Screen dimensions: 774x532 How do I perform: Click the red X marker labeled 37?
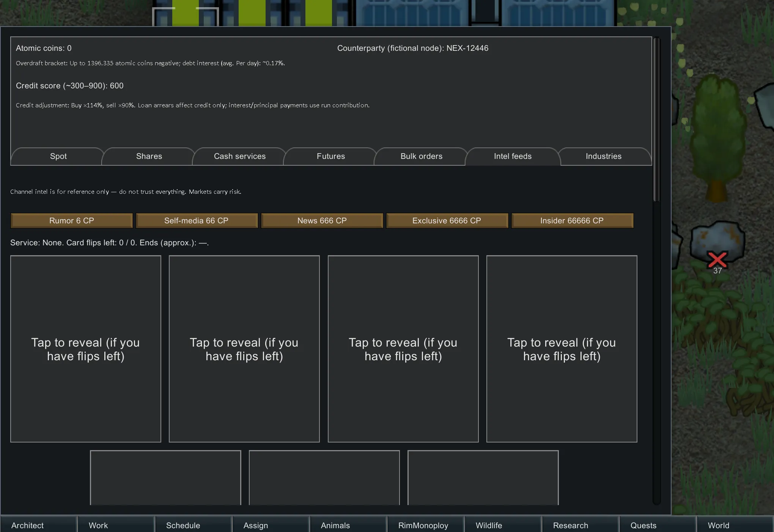point(717,260)
